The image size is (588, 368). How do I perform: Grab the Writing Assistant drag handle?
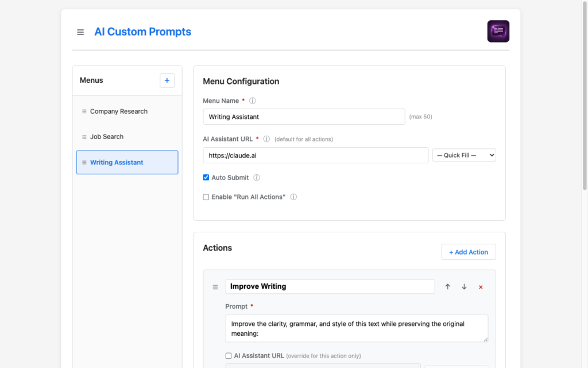(84, 163)
